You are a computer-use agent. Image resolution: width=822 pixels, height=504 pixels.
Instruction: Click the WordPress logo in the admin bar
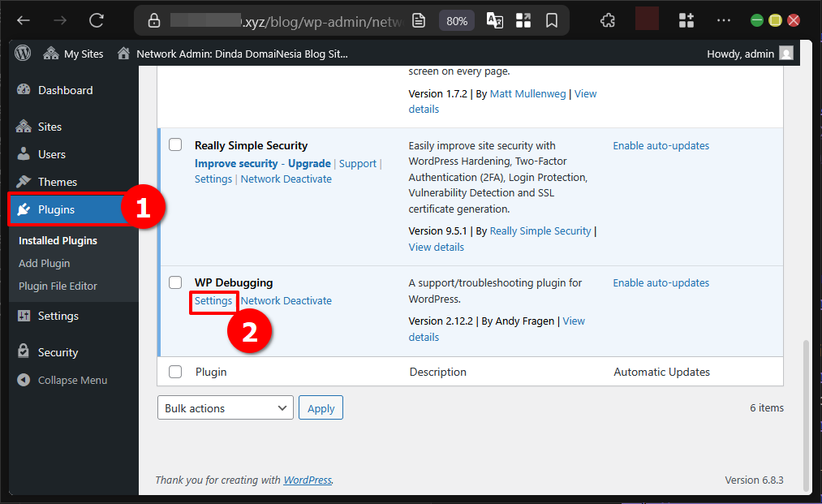[22, 54]
